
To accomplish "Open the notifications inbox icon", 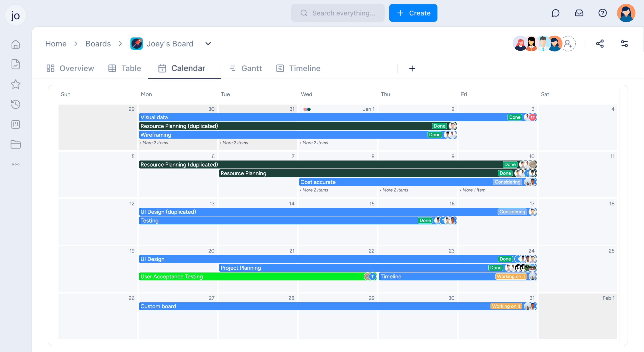I will click(x=579, y=13).
